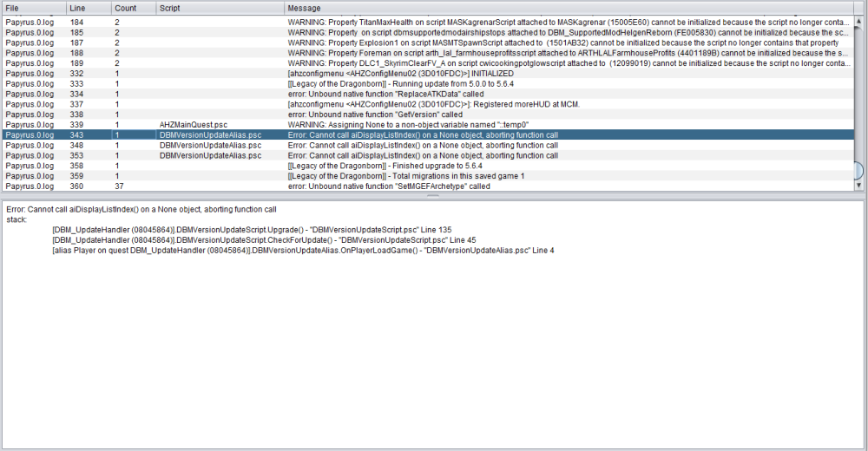Viewport: 868px width, 451px height.
Task: Select the 'Finished upgrade to 5.6.4' row
Action: point(427,166)
